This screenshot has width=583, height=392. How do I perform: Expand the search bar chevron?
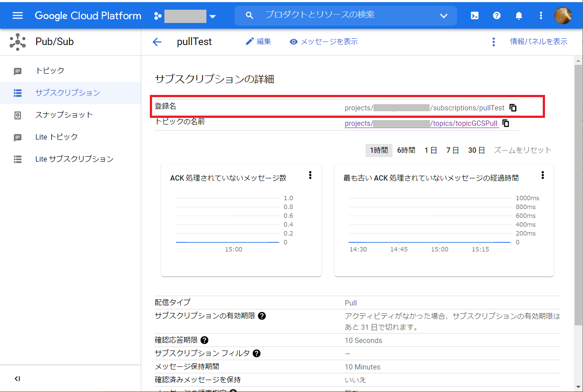(x=444, y=16)
